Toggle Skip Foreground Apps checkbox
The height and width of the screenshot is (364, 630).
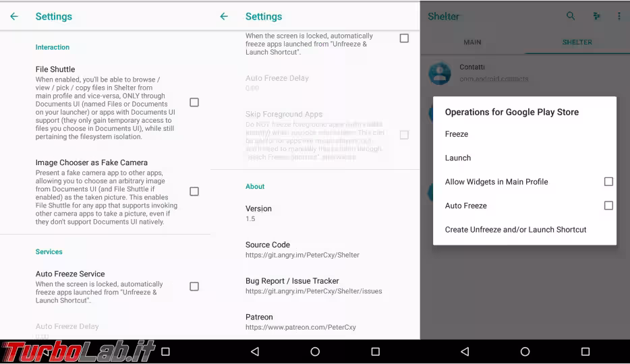tap(404, 135)
